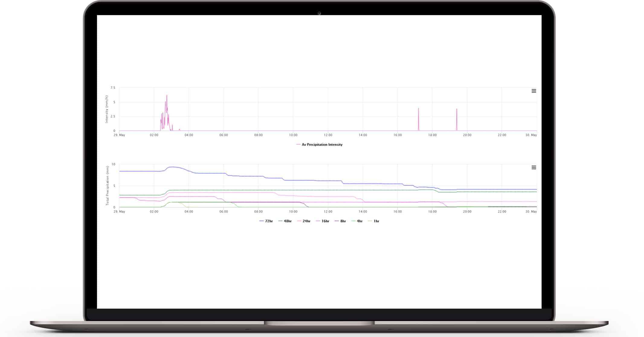Open the total precipitation chart hamburger menu

pos(534,167)
